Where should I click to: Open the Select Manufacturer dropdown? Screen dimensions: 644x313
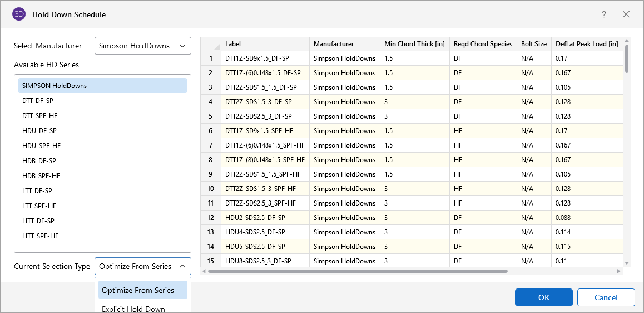[143, 46]
